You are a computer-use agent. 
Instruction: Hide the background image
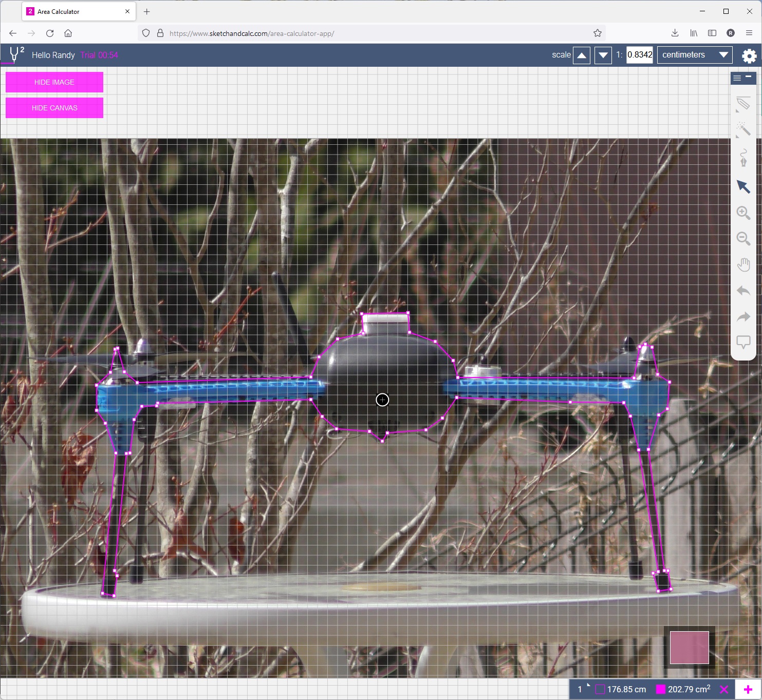tap(54, 82)
